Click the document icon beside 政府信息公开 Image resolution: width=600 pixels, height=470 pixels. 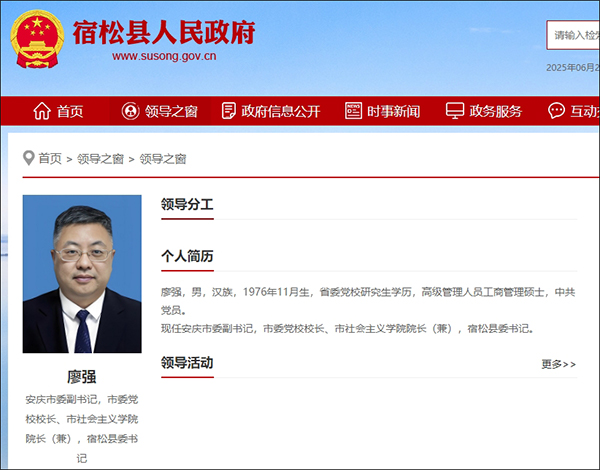coord(228,111)
